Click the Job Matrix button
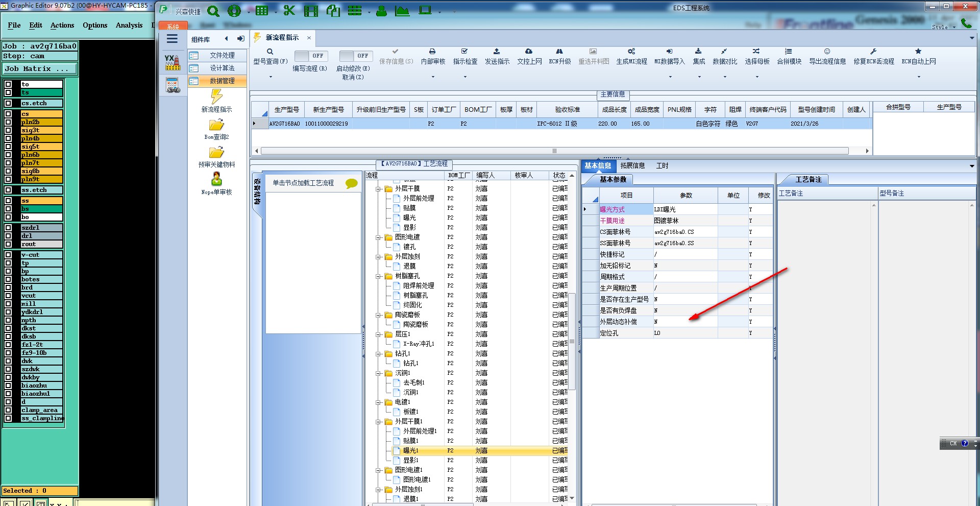980x506 pixels. pos(40,68)
